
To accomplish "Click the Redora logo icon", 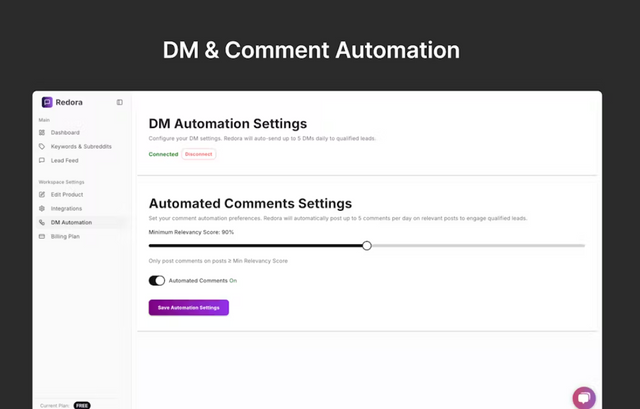I will pos(47,102).
